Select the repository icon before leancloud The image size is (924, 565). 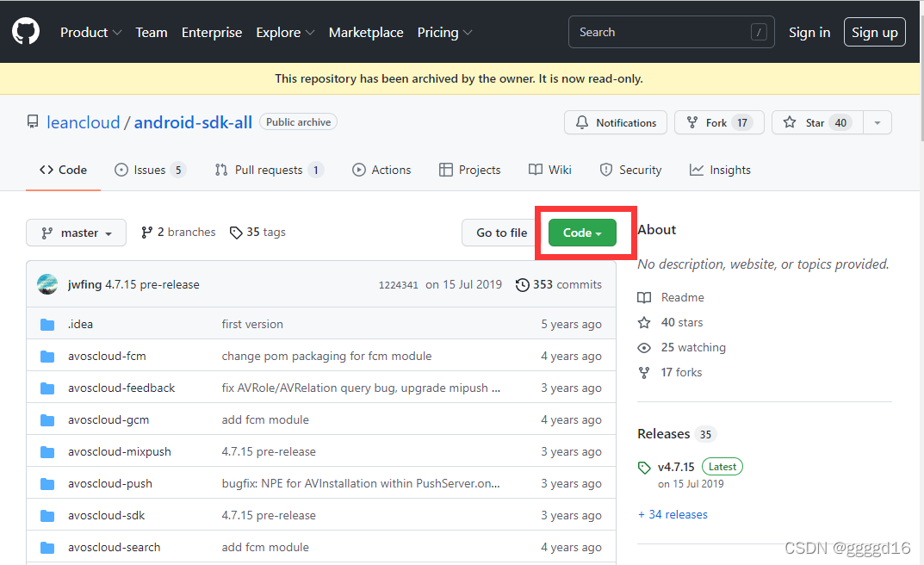pos(33,122)
